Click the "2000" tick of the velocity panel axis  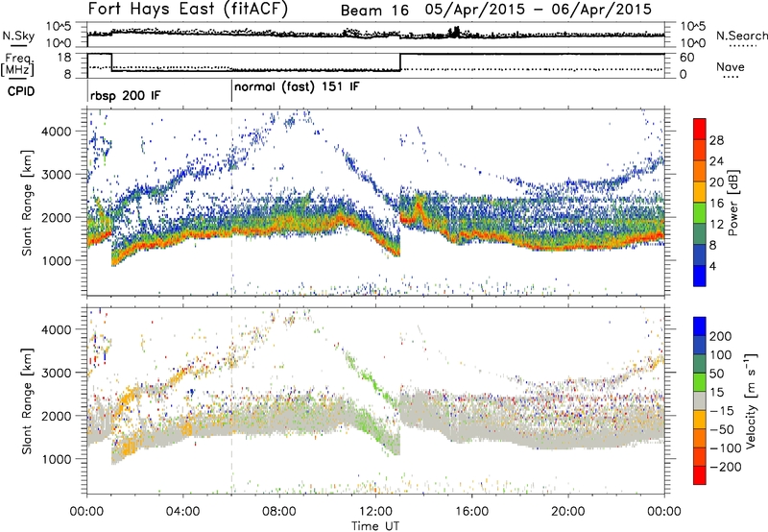(56, 416)
